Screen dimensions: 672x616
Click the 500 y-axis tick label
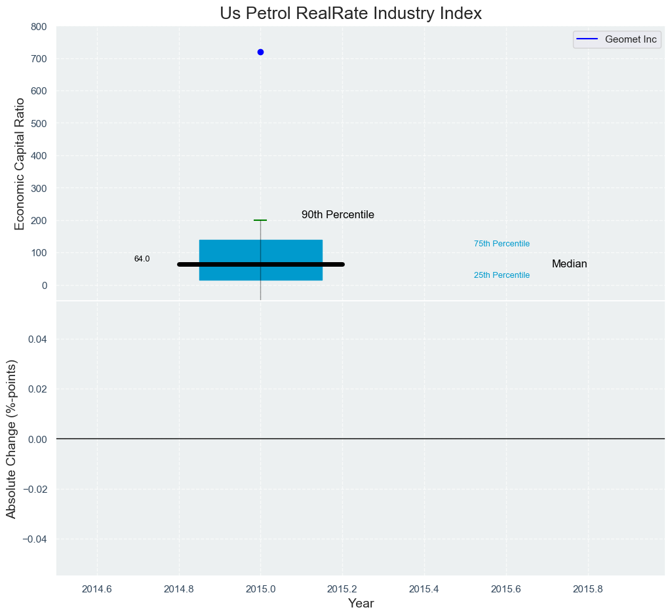[39, 123]
